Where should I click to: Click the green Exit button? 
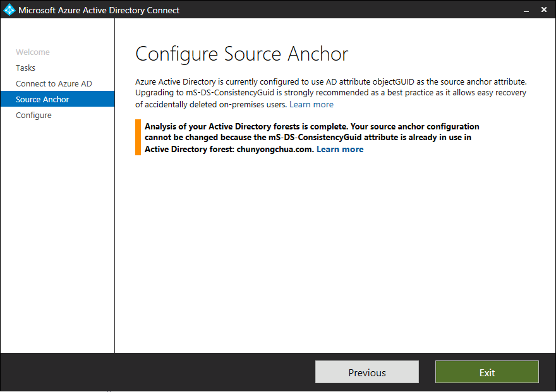tap(486, 372)
